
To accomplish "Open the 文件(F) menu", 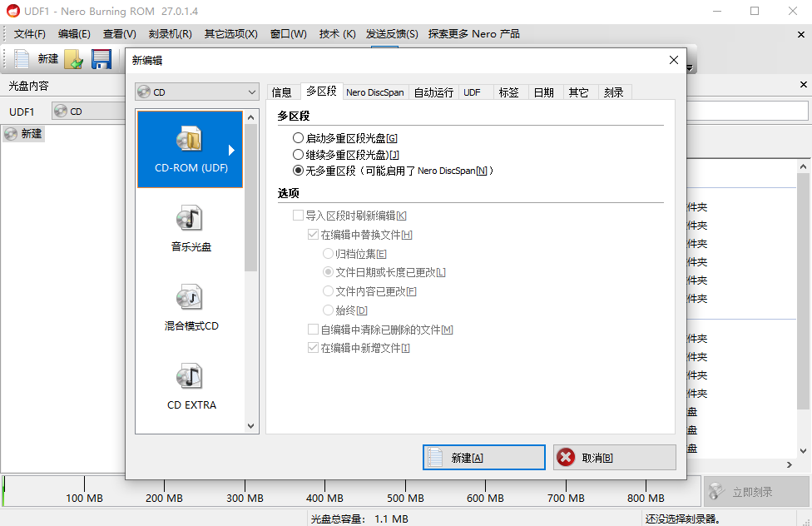I will 30,34.
